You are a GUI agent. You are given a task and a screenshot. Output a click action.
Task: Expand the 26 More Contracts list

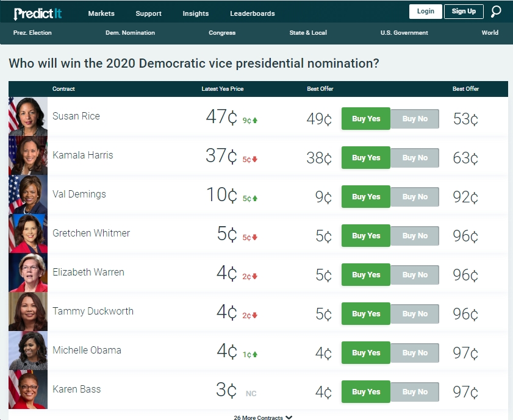tap(263, 418)
